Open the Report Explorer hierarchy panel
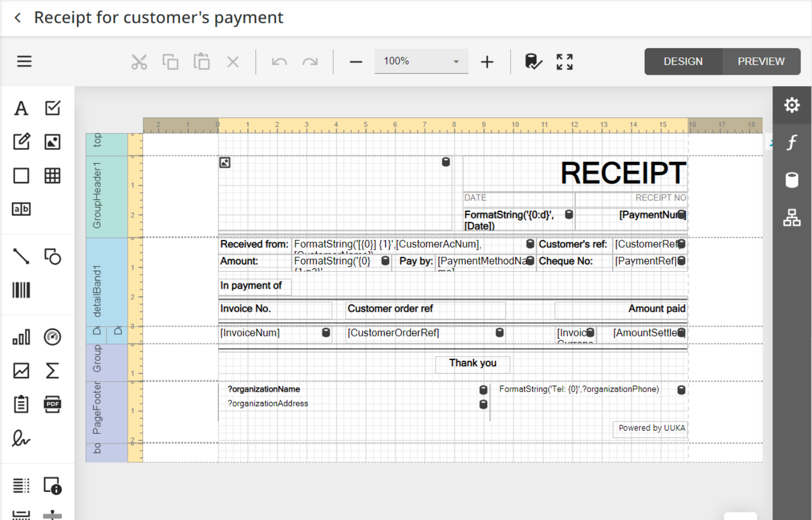The height and width of the screenshot is (520, 812). click(x=792, y=218)
